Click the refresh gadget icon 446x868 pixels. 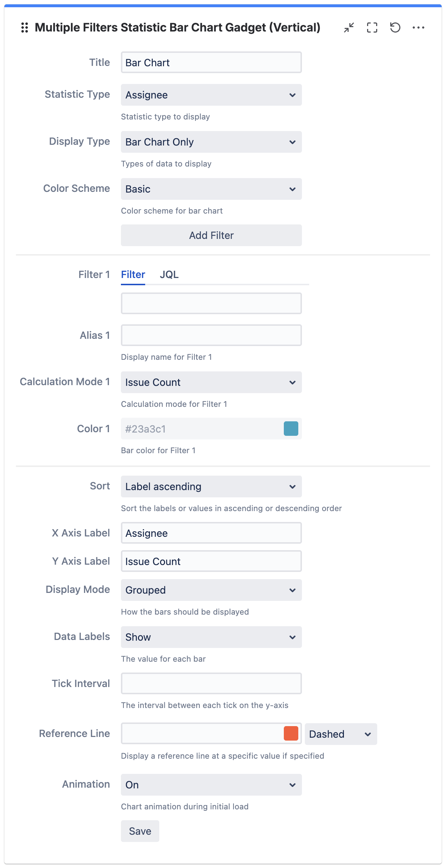[395, 28]
